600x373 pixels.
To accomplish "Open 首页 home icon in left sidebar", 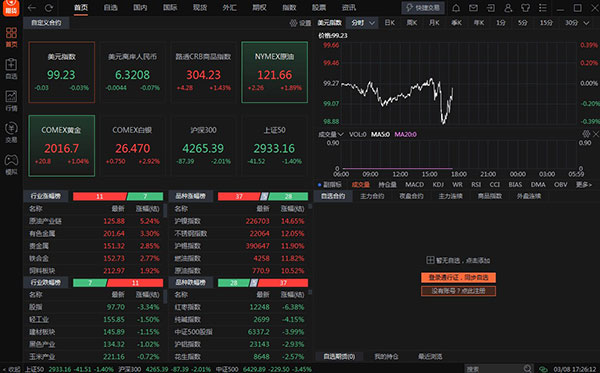I will [11, 37].
